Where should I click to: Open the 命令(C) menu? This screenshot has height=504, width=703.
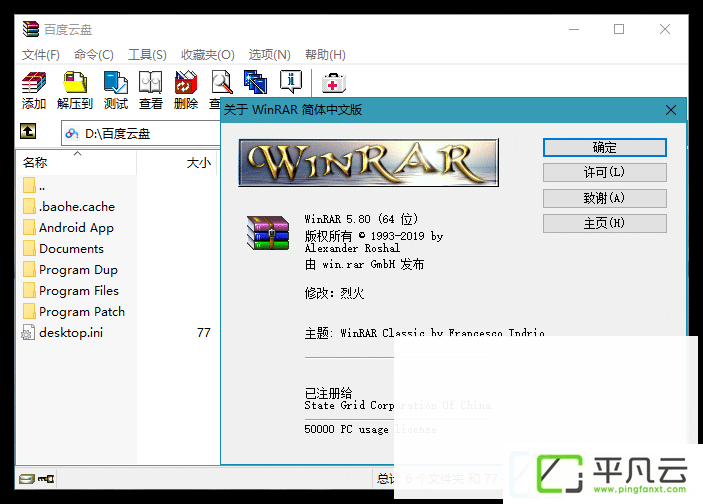pyautogui.click(x=94, y=55)
